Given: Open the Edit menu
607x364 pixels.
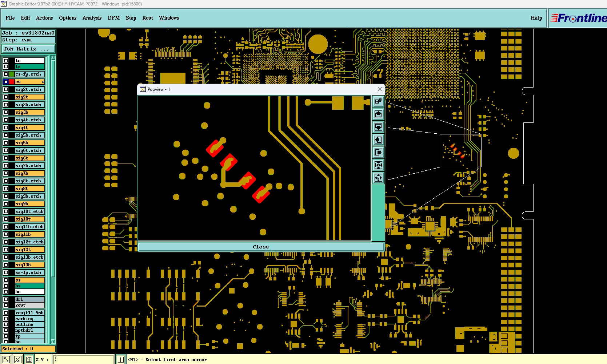Looking at the screenshot, I should 25,18.
